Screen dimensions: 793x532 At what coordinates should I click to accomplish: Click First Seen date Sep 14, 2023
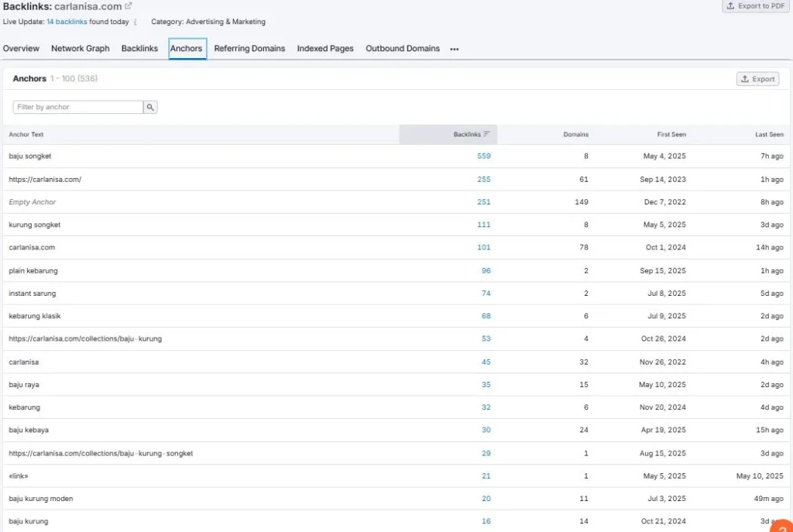click(x=663, y=179)
